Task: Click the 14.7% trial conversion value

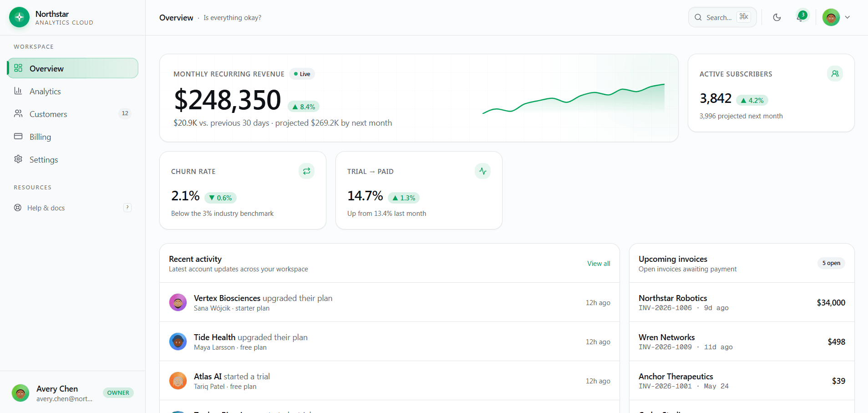Action: point(365,196)
